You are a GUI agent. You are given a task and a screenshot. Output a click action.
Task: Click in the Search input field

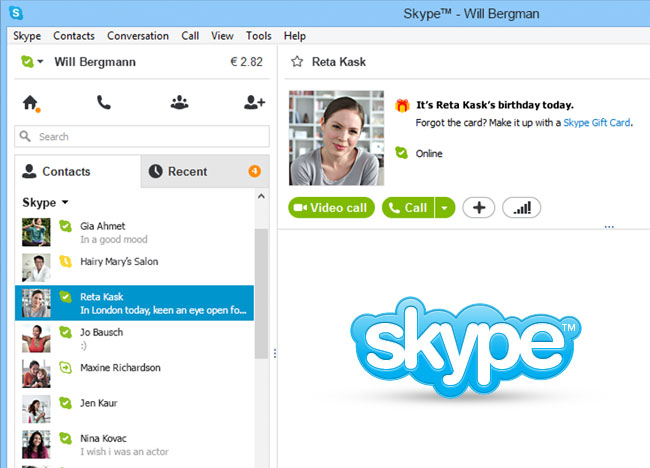(x=142, y=136)
